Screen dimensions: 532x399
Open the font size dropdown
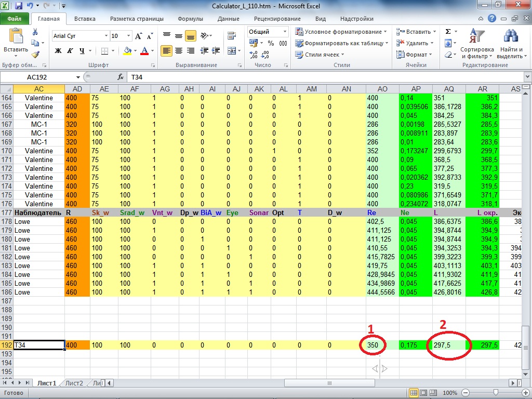coord(129,36)
